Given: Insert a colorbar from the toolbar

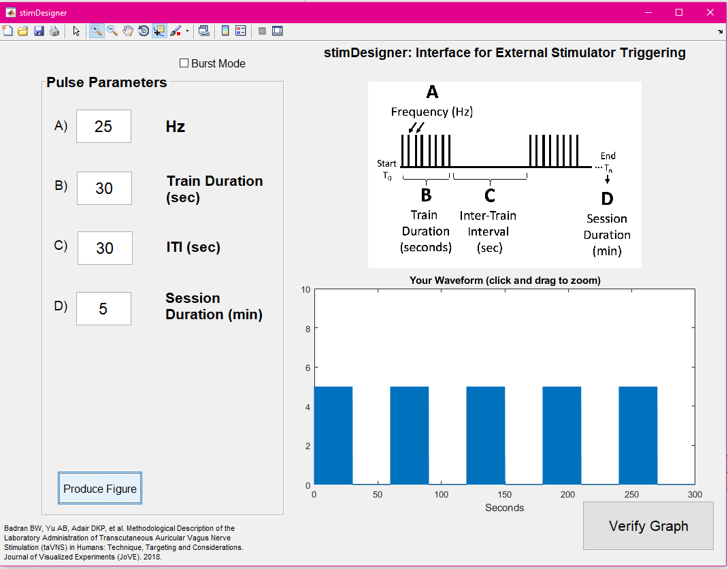Looking at the screenshot, I should (x=225, y=31).
